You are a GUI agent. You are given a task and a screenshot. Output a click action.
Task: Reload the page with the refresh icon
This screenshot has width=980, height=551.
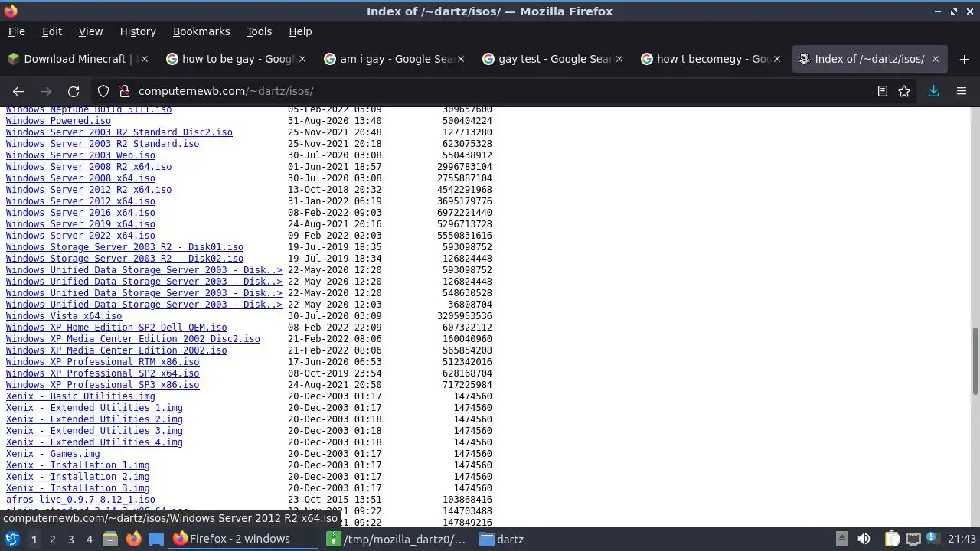73,91
